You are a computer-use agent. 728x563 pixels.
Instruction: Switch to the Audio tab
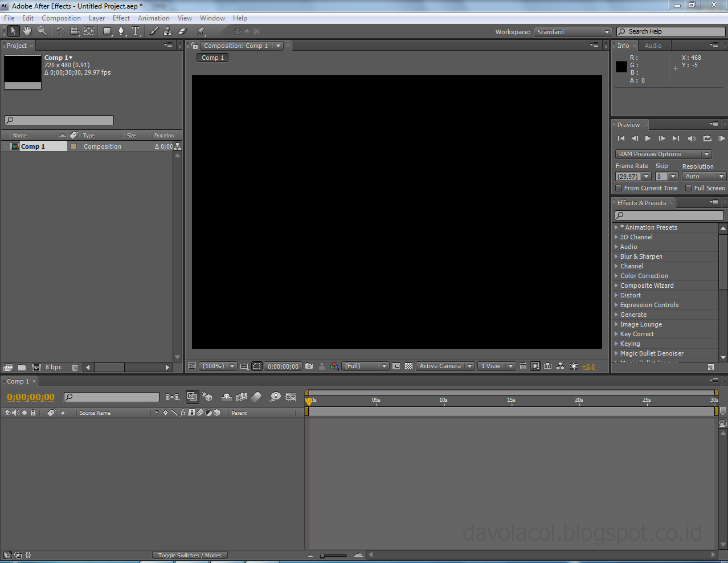[x=653, y=46]
